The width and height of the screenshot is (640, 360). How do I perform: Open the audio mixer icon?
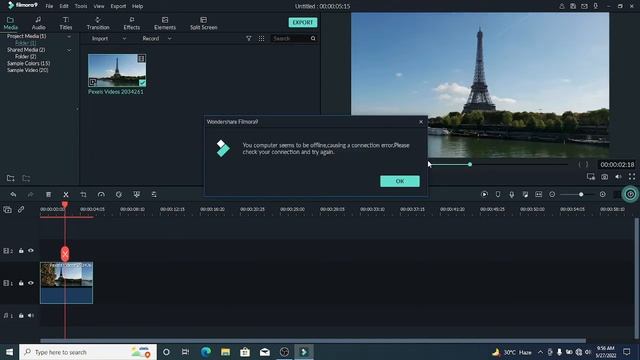[525, 194]
